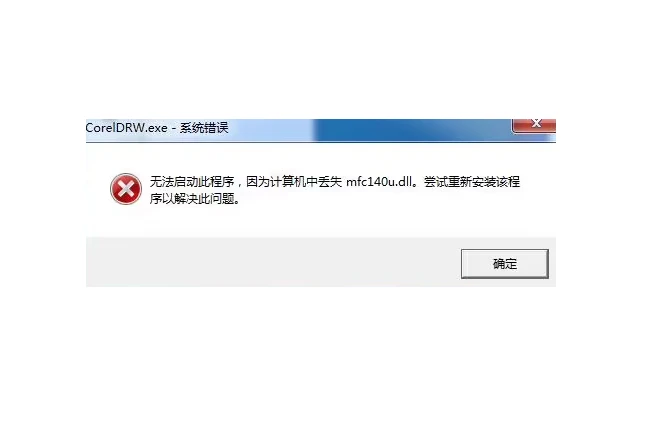This screenshot has width=648, height=441.
Task: Click the phrase "无法启动此程序" in the message
Action: pos(192,181)
